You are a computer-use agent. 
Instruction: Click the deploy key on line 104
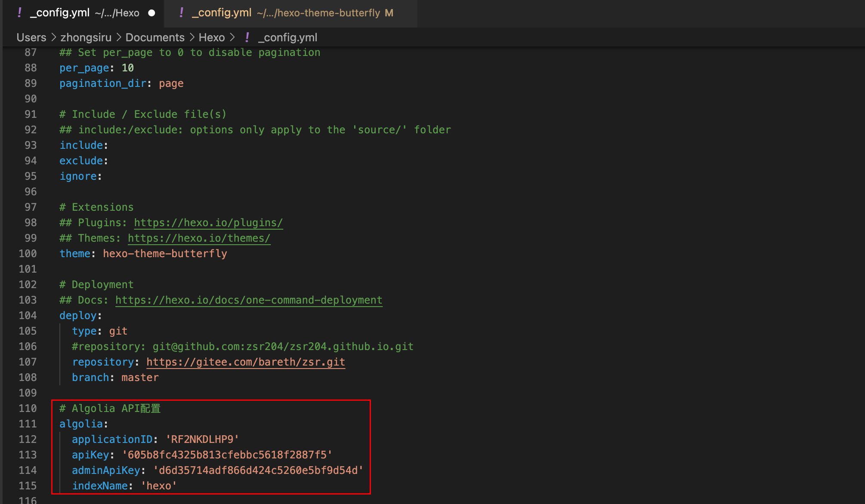tap(78, 316)
